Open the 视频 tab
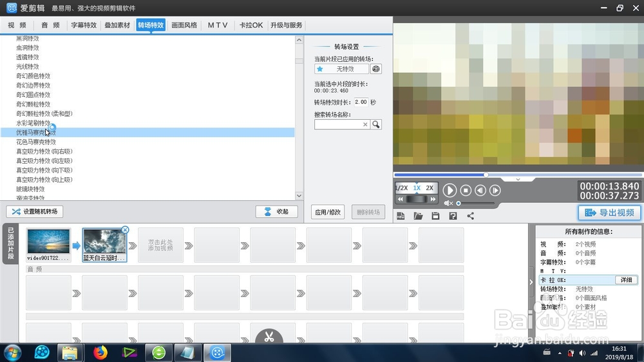 point(17,25)
